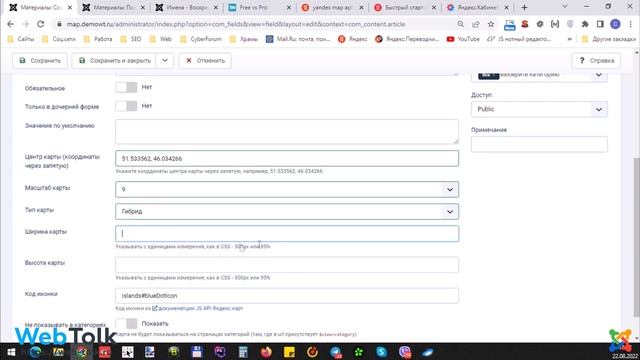Viewport: 640px width, 360px height.
Task: Open документации JS API Яндекс карт link
Action: click(x=198, y=308)
